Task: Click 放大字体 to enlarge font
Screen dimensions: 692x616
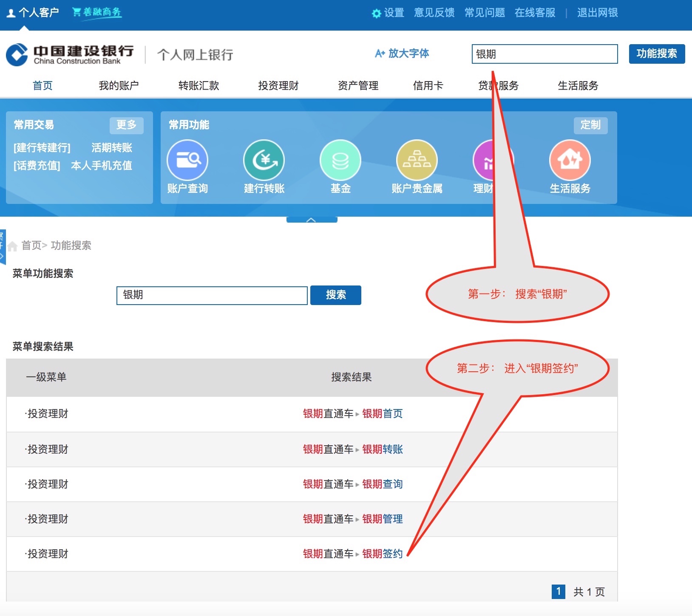Action: click(x=402, y=54)
